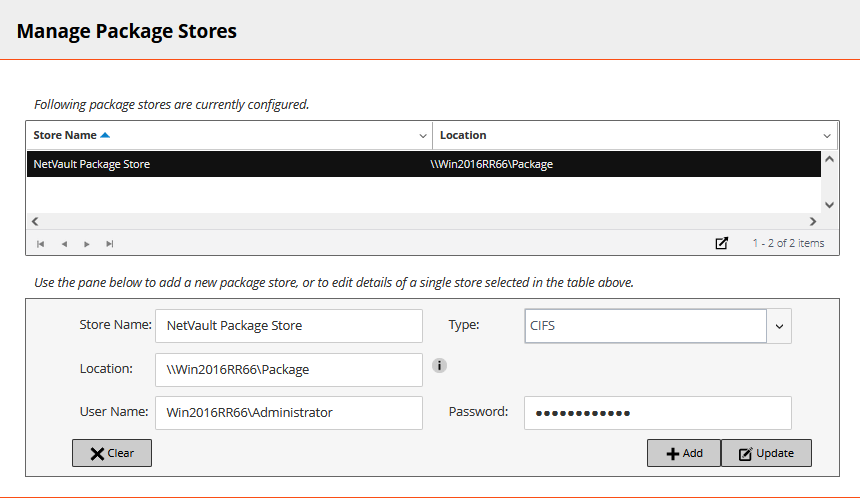Go to last page of stores table
Viewport: 860px width, 498px height.
point(110,244)
